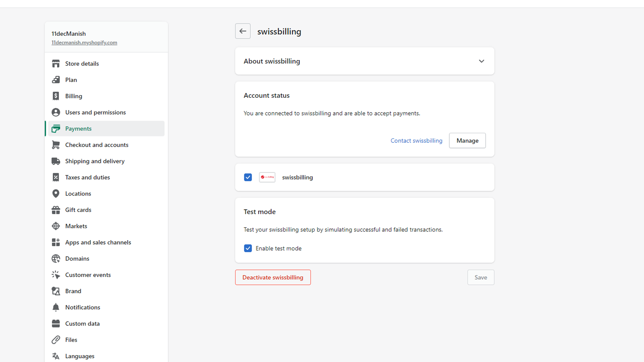Click the Apps and sales channels grid icon

56,242
